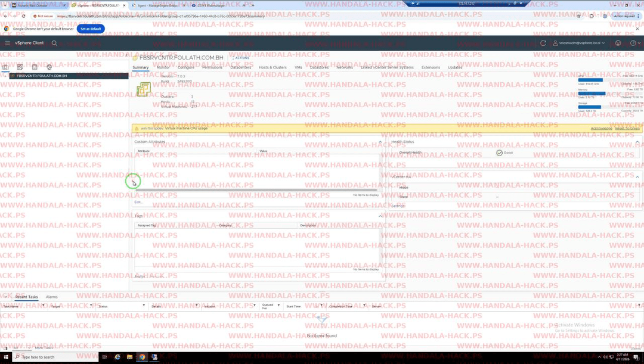Image resolution: width=644 pixels, height=364 pixels.
Task: Open the Summary tab
Action: tap(141, 67)
